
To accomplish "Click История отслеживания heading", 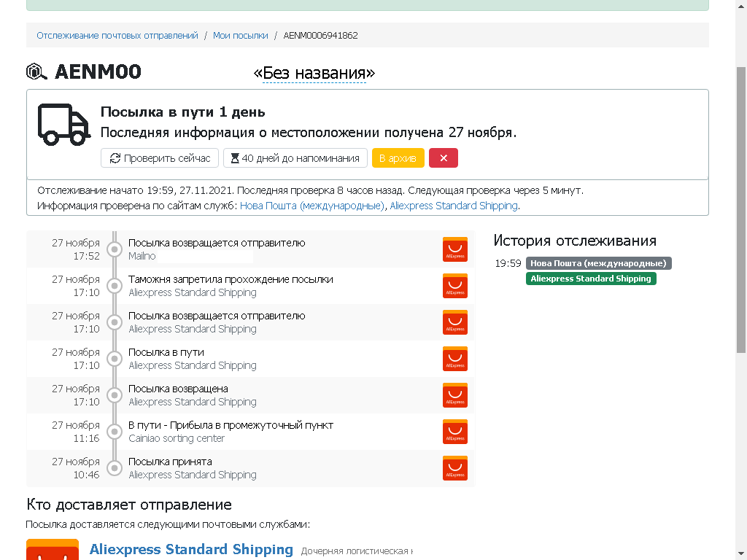I will coord(575,241).
